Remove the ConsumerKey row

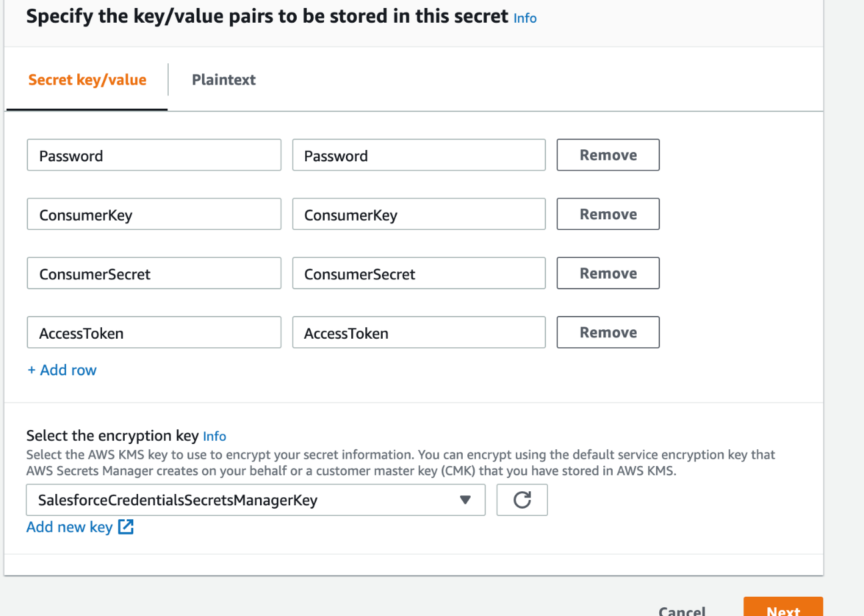click(608, 214)
